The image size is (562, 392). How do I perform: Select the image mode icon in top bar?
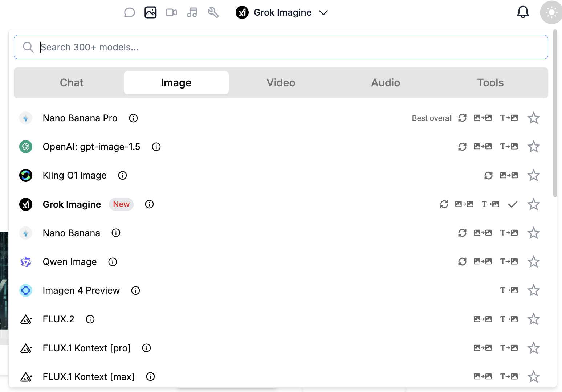click(150, 12)
